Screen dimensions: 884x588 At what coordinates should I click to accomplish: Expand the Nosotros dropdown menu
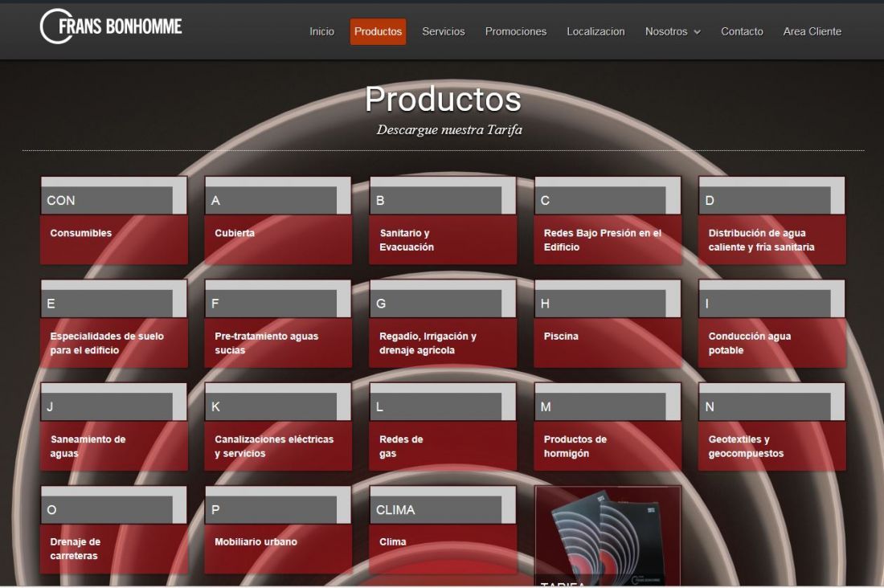coord(673,31)
